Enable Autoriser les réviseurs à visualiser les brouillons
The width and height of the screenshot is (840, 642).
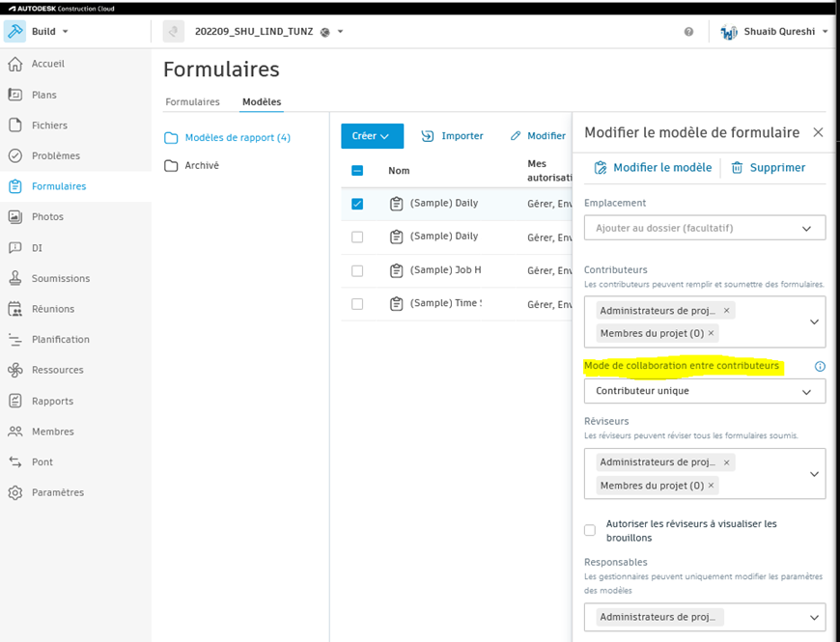pos(590,530)
